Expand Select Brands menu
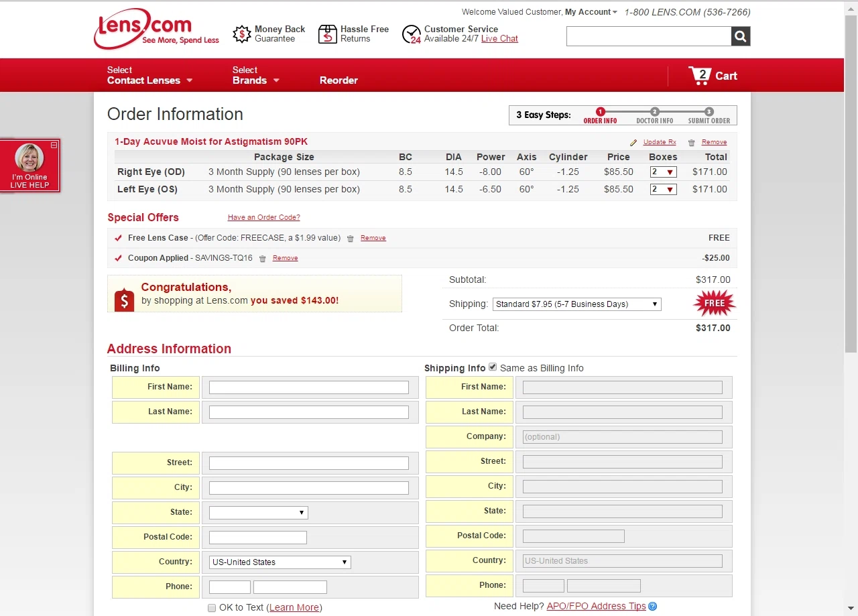858x616 pixels. 256,75
